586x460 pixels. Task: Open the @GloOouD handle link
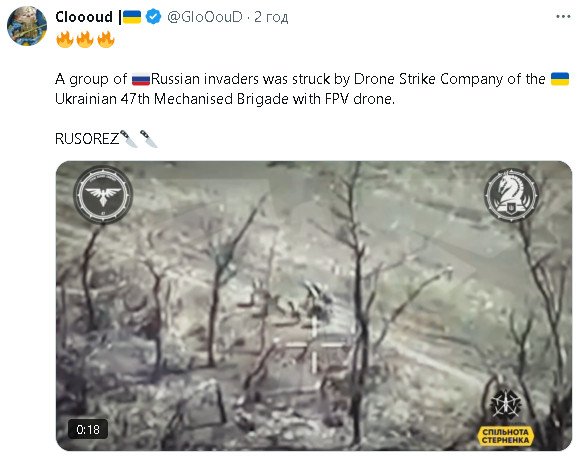[x=205, y=17]
